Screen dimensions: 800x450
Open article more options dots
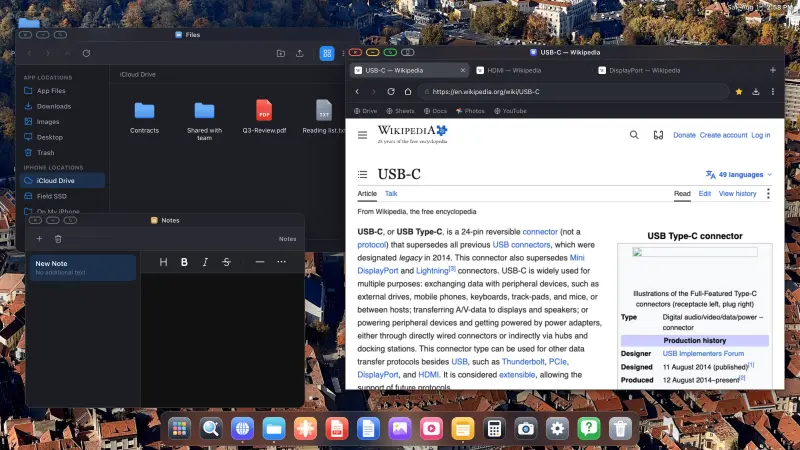768,193
